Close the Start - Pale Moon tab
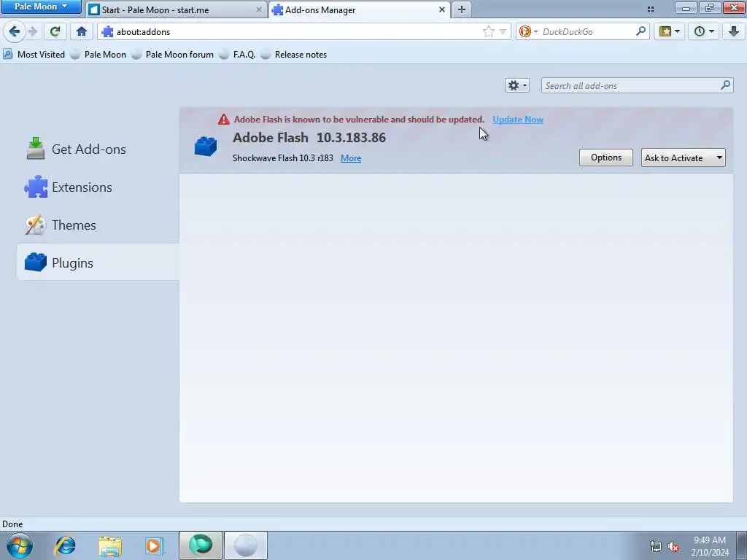The width and height of the screenshot is (747, 560). coord(259,9)
